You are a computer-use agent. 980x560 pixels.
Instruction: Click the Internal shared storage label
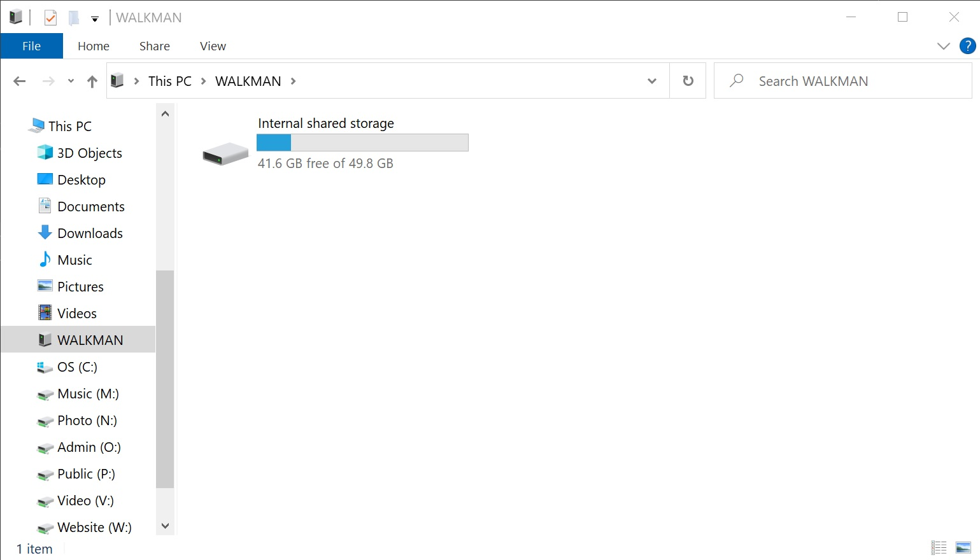tap(326, 123)
